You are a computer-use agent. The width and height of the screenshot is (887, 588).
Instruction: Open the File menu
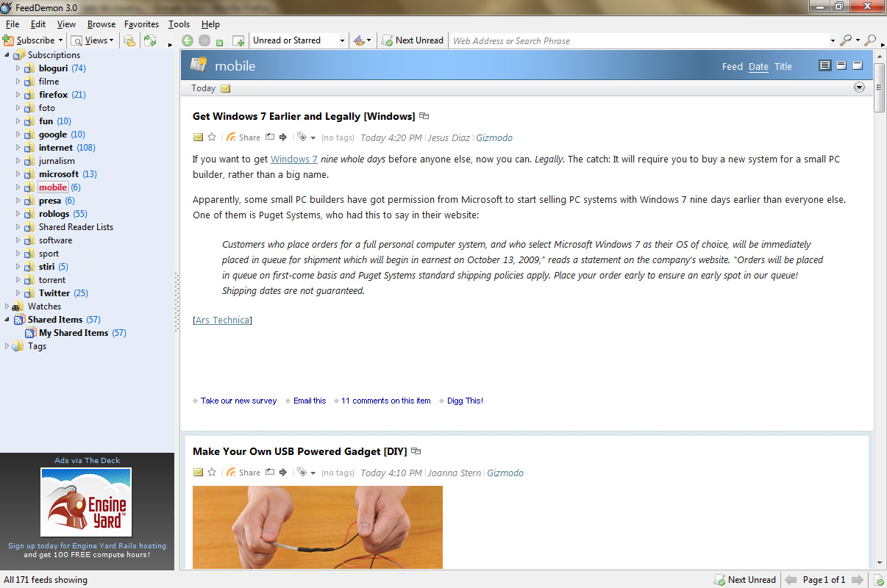coord(13,24)
